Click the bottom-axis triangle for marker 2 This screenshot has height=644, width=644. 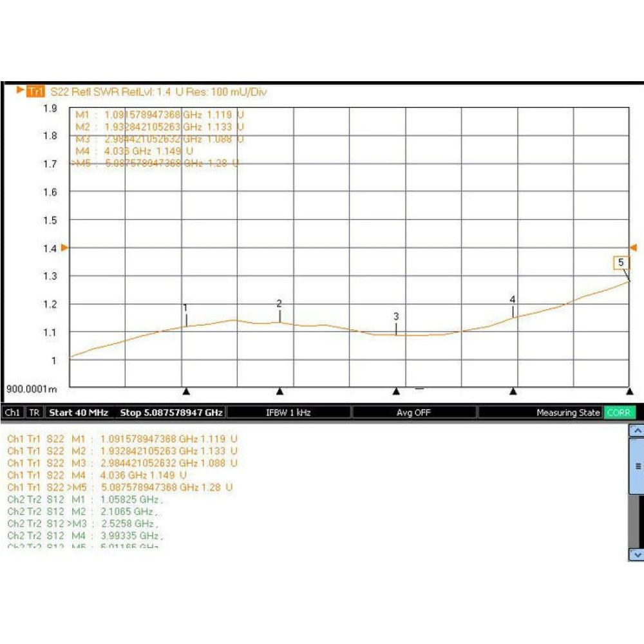(279, 392)
